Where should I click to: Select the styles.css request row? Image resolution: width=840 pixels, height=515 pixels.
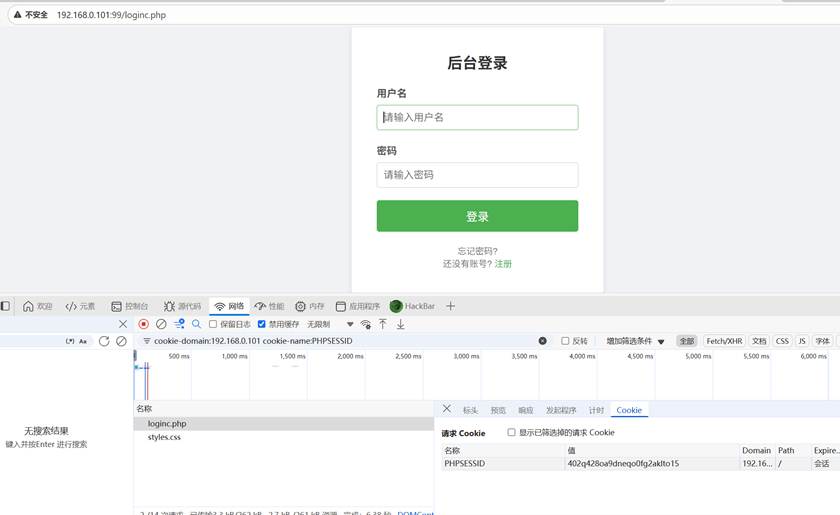pos(283,437)
